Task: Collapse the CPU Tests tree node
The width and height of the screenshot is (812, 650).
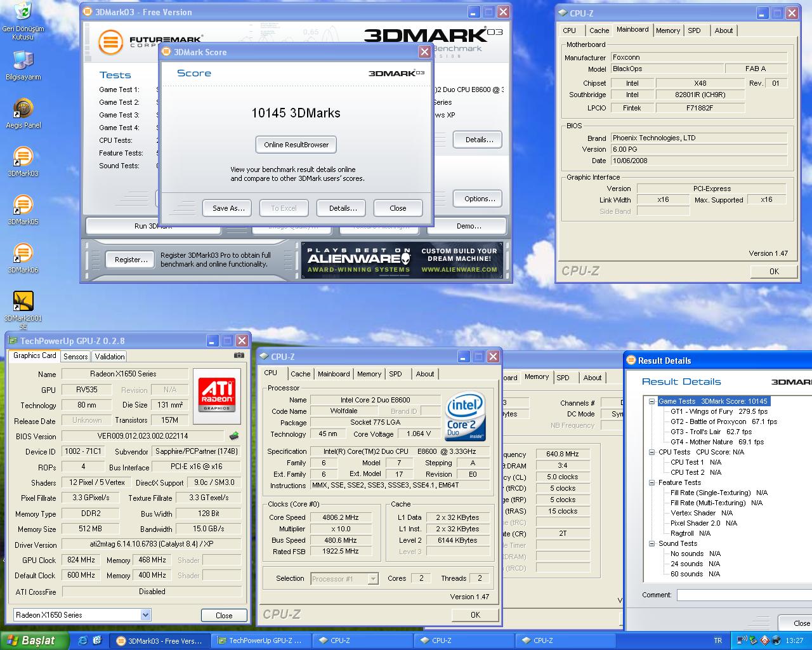Action: tap(652, 452)
